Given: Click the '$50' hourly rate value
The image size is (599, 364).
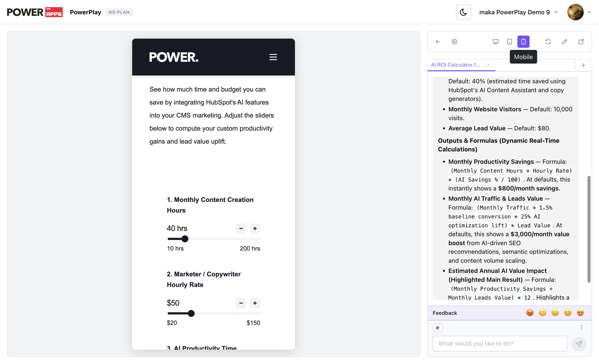Looking at the screenshot, I should [x=173, y=303].
